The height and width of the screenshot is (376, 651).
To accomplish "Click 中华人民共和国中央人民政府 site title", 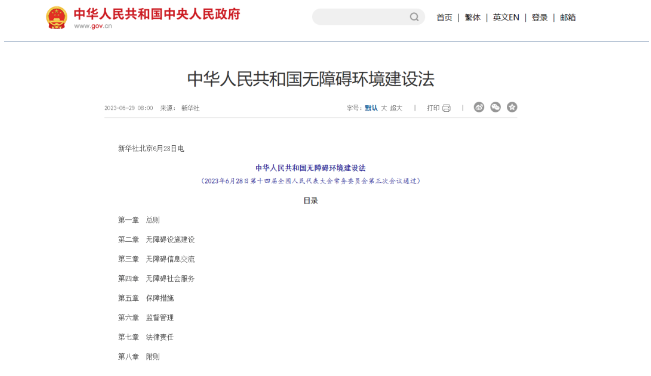I will tap(157, 14).
